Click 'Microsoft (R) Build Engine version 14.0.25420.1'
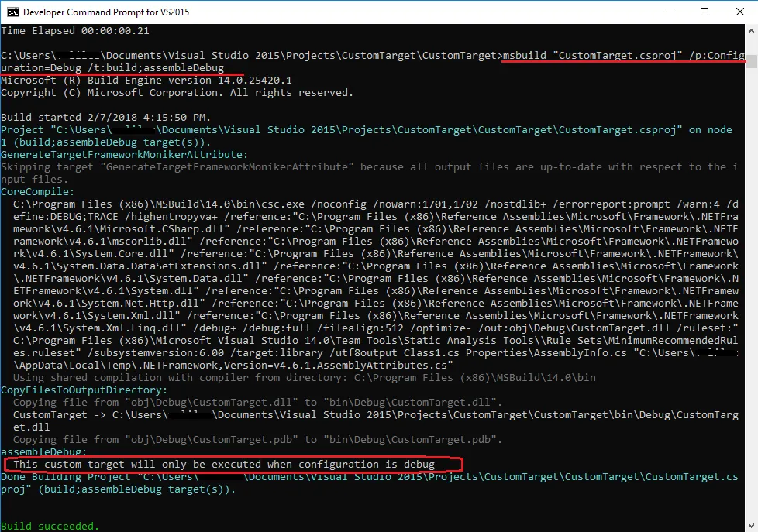This screenshot has height=532, width=758. 146,81
